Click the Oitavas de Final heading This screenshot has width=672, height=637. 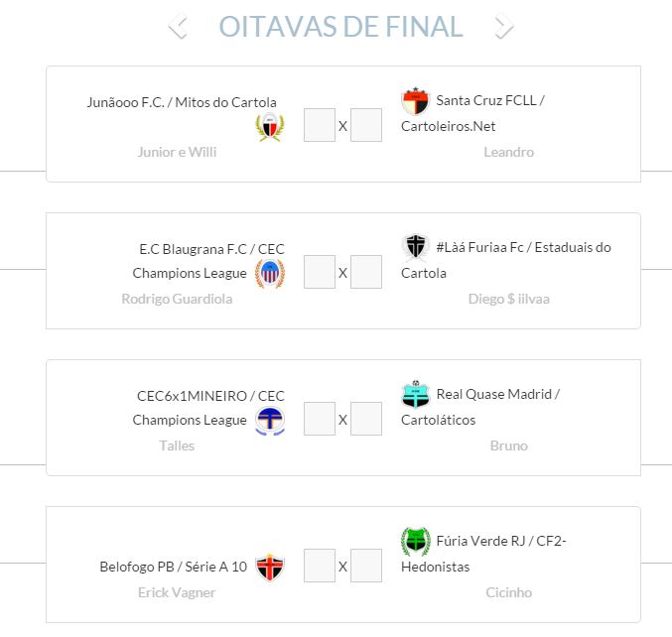341,27
